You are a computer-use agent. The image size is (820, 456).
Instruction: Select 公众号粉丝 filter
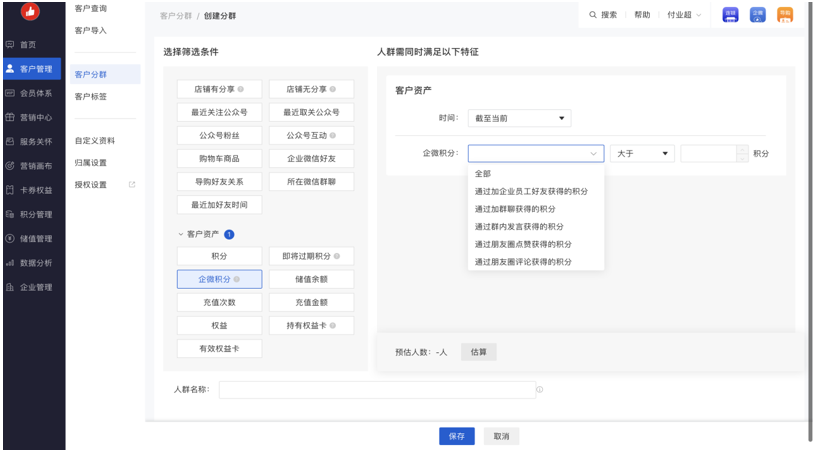[x=219, y=135]
